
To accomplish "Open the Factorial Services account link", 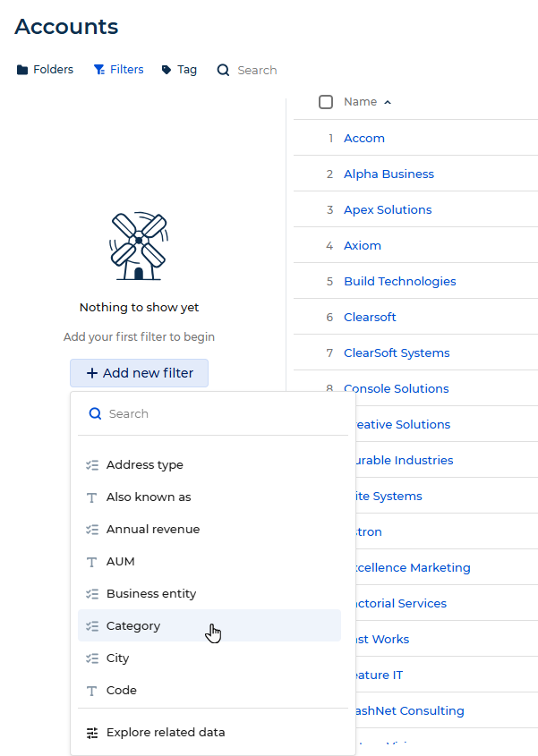I will (x=401, y=603).
